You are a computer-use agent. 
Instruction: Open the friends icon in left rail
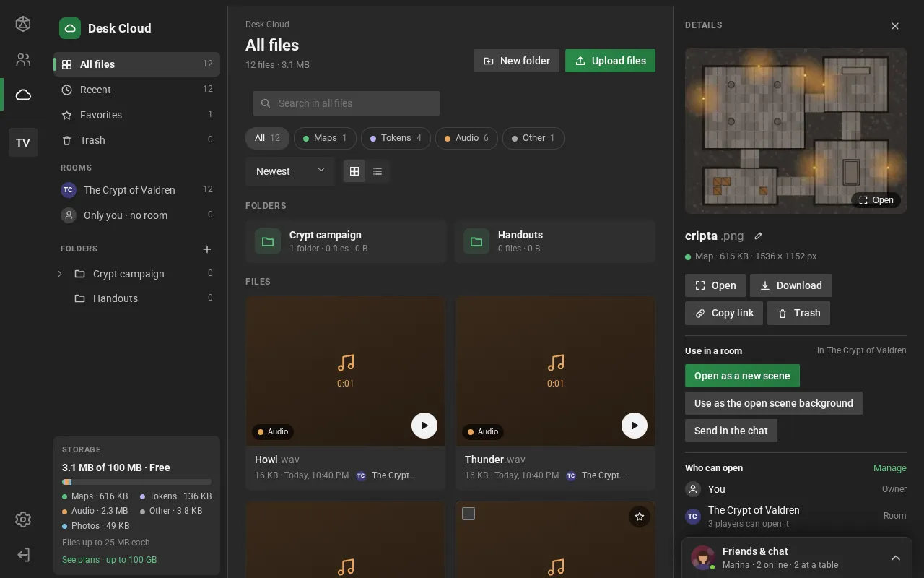click(x=23, y=60)
